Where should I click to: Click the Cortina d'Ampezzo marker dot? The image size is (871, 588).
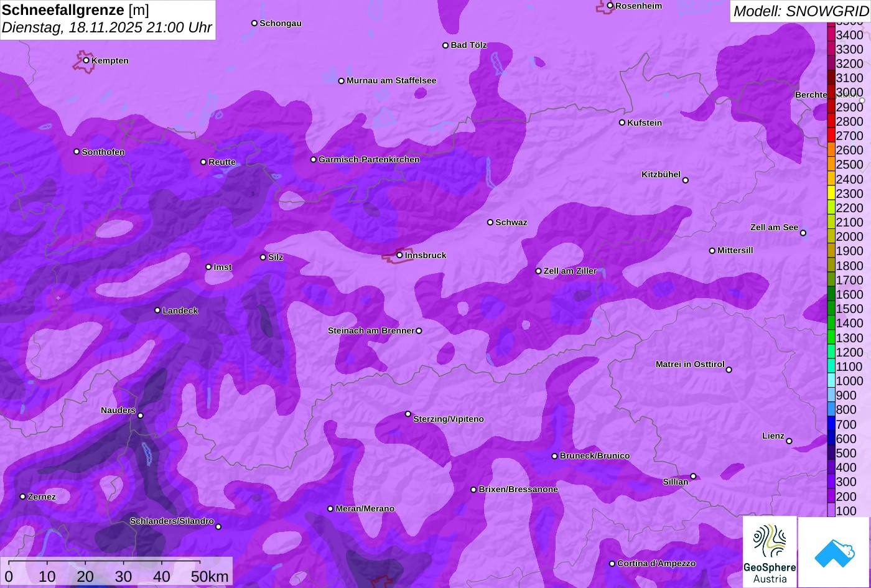coord(612,564)
